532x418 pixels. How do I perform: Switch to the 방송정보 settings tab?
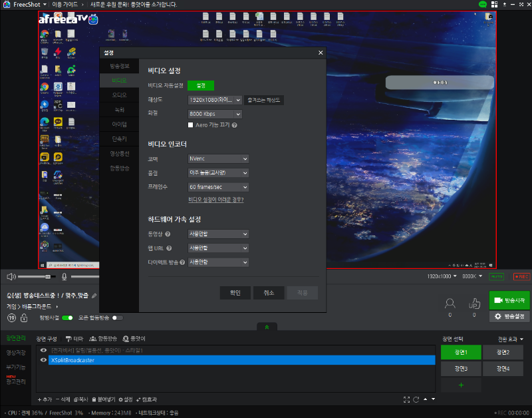(x=120, y=66)
